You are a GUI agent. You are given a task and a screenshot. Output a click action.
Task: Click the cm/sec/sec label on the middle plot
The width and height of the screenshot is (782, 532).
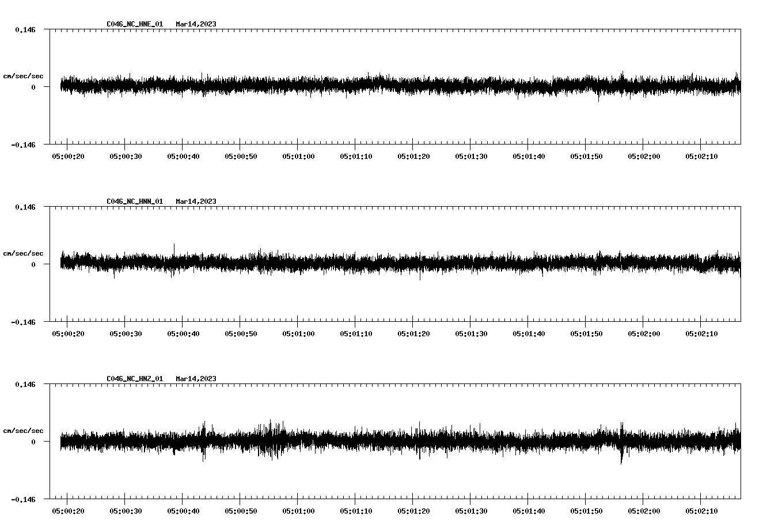23,253
